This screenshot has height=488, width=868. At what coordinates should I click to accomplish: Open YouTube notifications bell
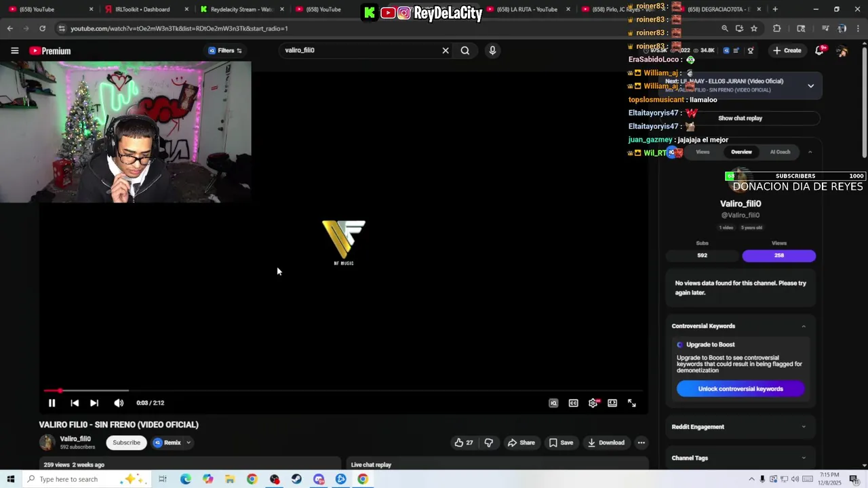click(x=819, y=51)
